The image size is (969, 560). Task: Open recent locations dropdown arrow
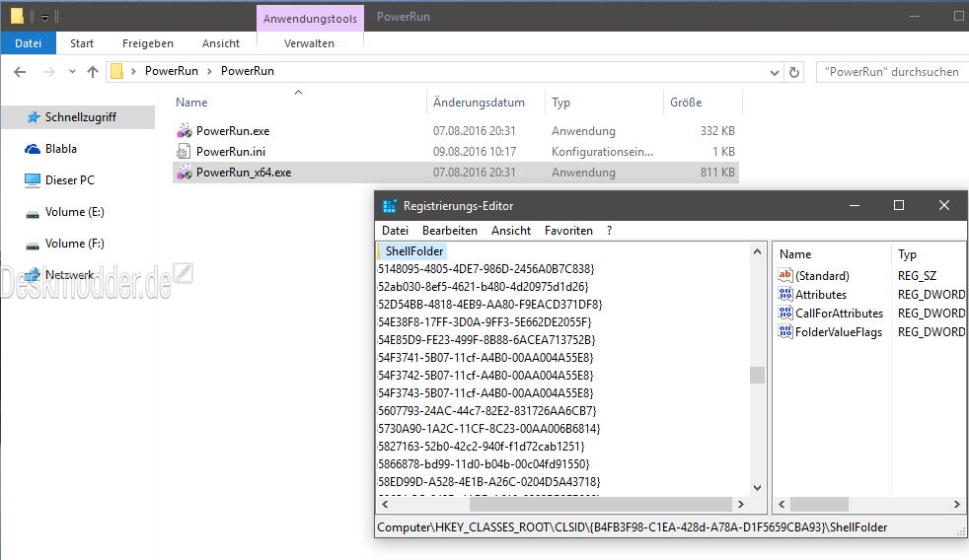tap(72, 72)
